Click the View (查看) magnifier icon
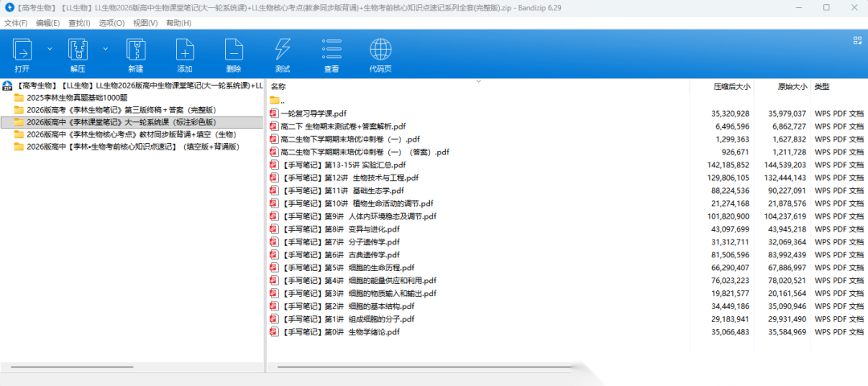 pyautogui.click(x=331, y=50)
